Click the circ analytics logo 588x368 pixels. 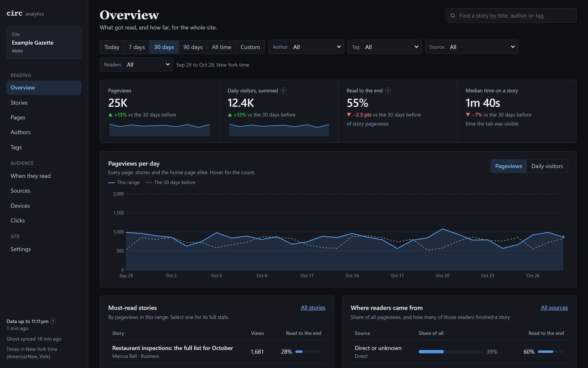click(25, 13)
